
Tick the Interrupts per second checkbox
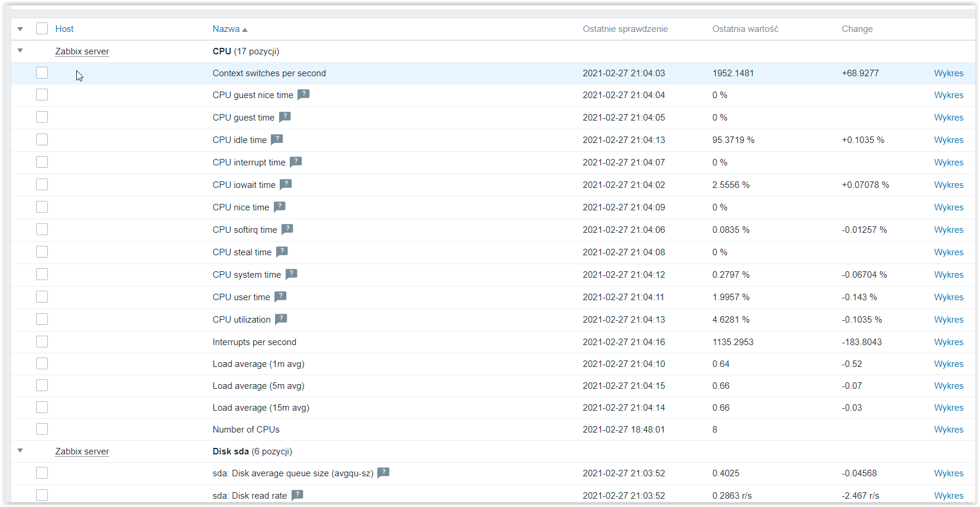pos(42,342)
